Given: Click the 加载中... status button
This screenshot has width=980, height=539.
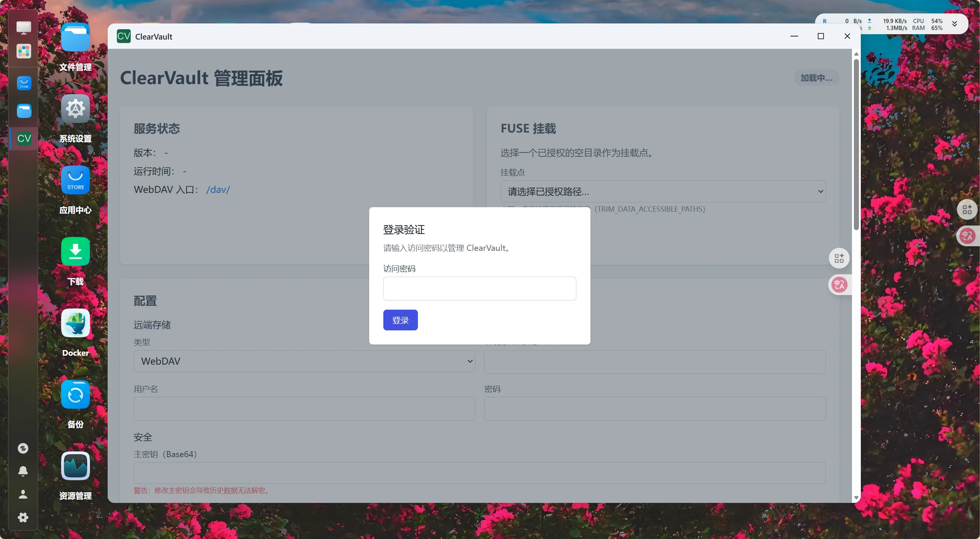Looking at the screenshot, I should 816,78.
